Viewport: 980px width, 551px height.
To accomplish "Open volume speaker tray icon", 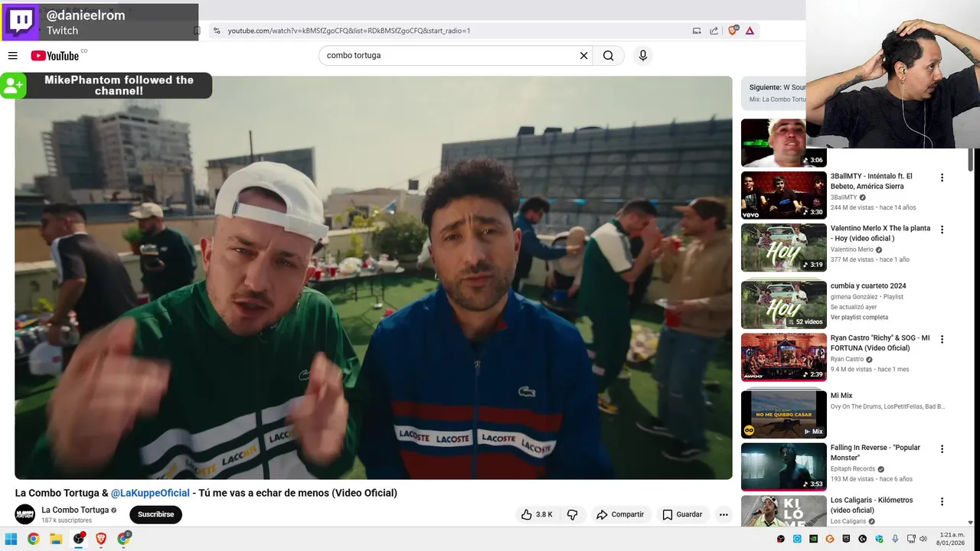I will point(923,539).
